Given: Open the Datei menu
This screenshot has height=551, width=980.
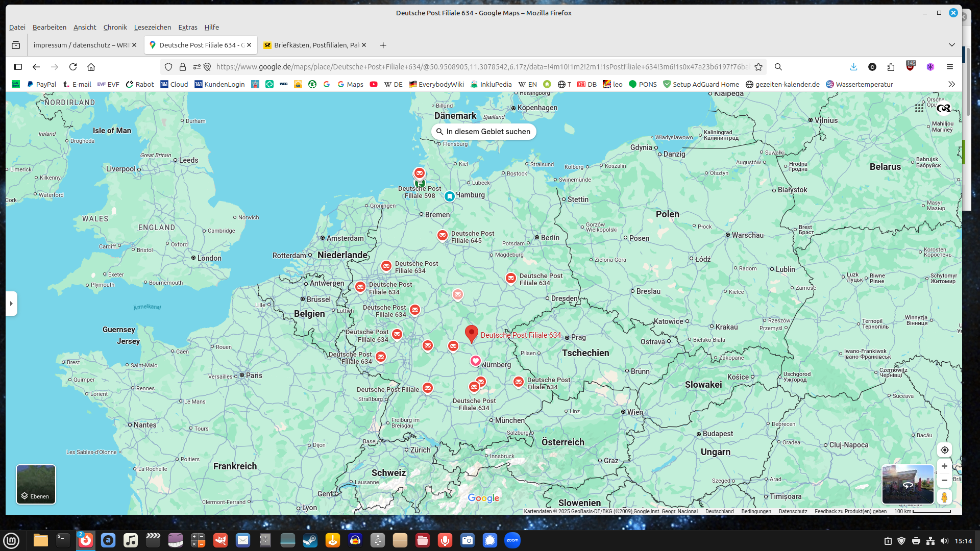Looking at the screenshot, I should pyautogui.click(x=17, y=27).
